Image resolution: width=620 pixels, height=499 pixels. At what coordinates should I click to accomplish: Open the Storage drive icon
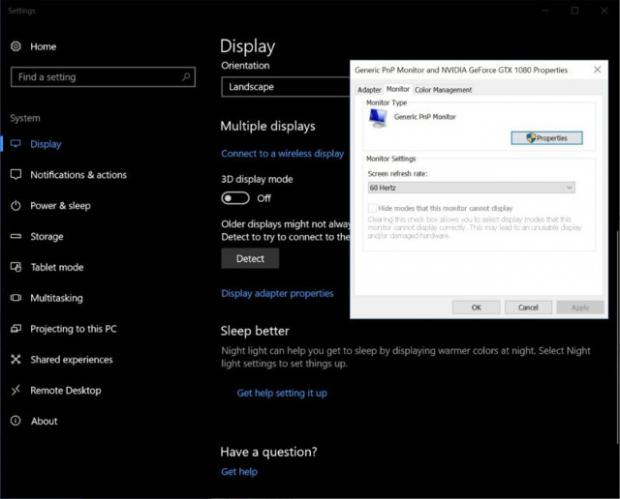point(16,237)
